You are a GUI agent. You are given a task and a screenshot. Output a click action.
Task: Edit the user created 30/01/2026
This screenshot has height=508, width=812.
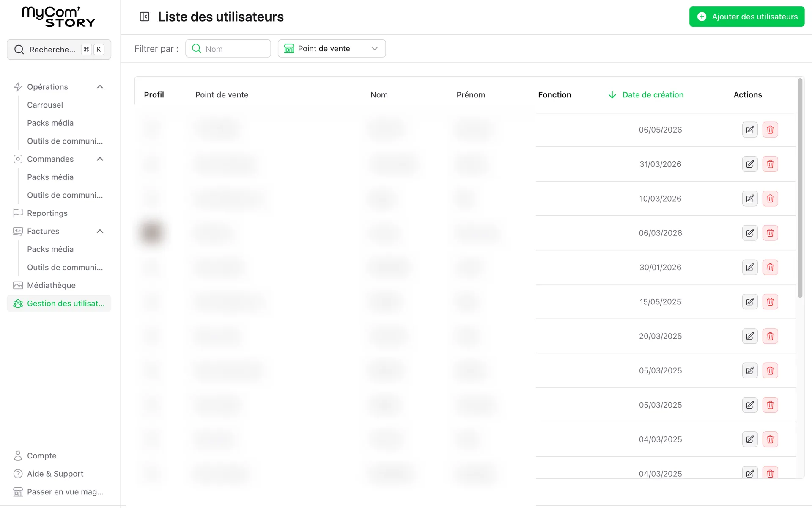750,267
